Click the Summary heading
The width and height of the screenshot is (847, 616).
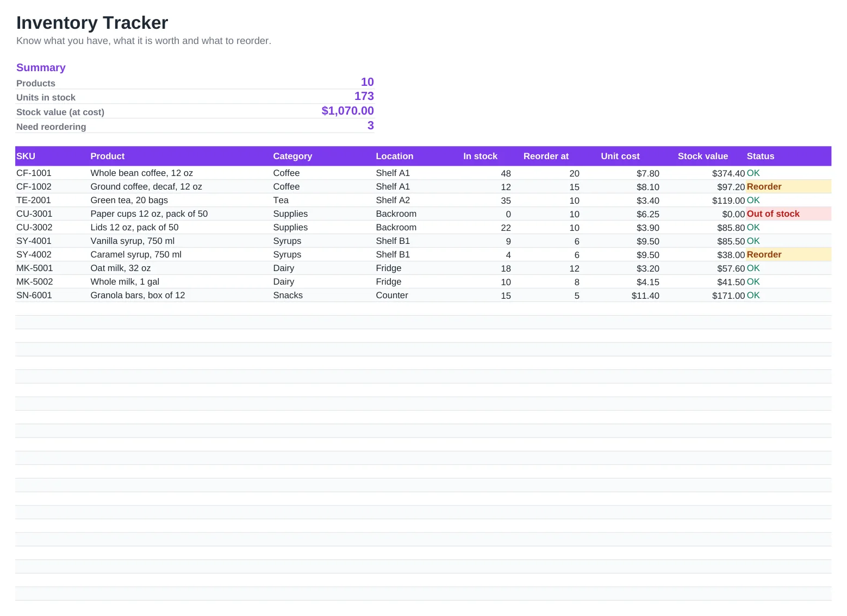[41, 67]
